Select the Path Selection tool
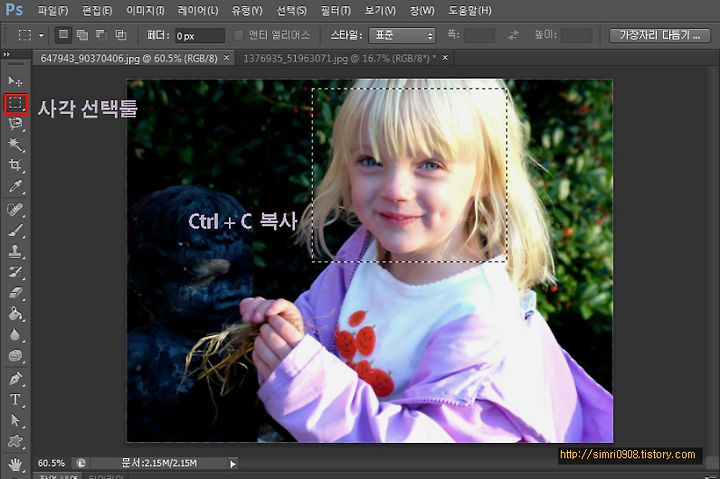This screenshot has width=720, height=479. (15, 420)
